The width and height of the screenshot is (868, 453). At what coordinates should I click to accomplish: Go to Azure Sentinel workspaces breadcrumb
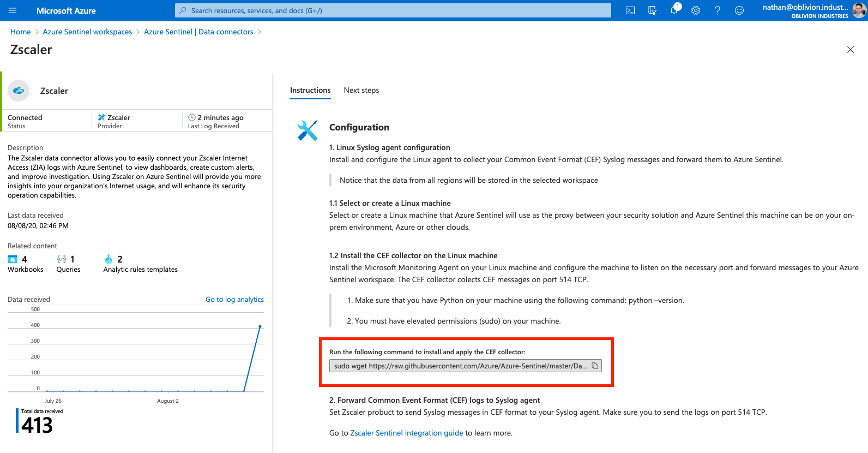coord(87,32)
